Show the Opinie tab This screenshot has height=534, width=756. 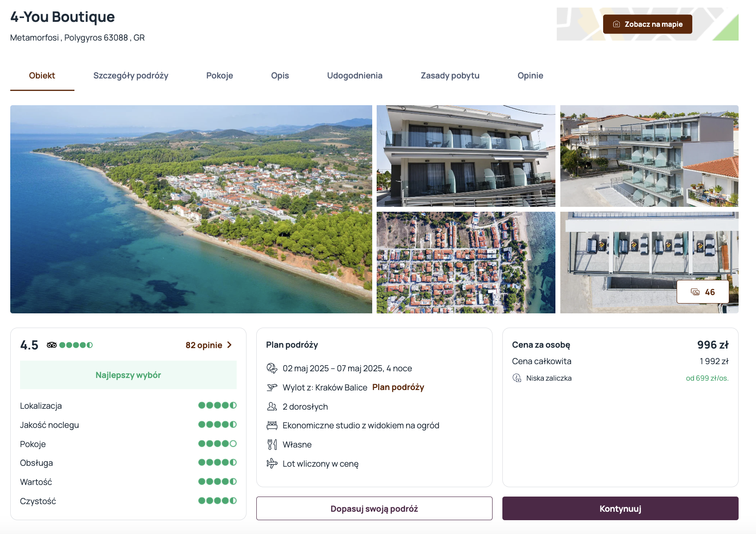click(x=530, y=76)
